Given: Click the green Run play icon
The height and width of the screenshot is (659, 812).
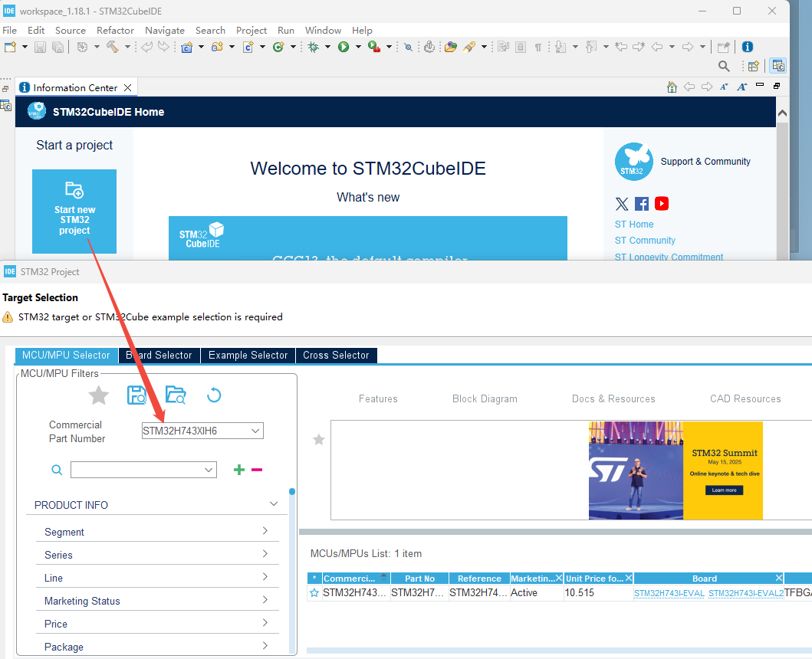Looking at the screenshot, I should (x=344, y=47).
